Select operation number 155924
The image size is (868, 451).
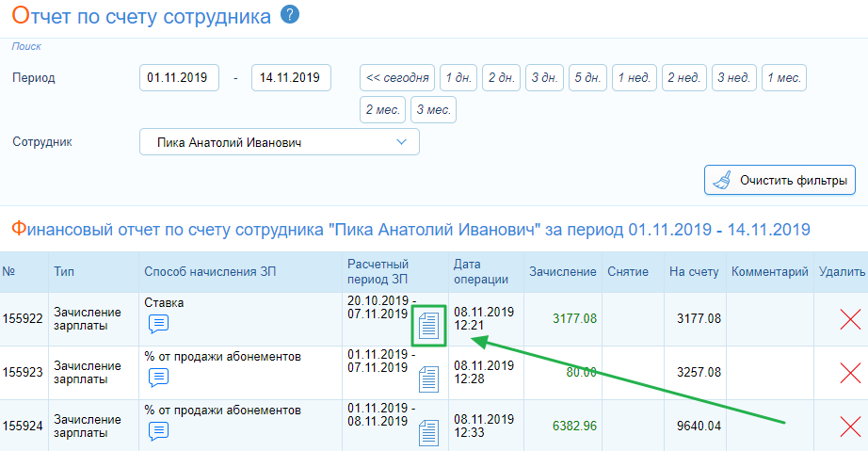[23, 427]
